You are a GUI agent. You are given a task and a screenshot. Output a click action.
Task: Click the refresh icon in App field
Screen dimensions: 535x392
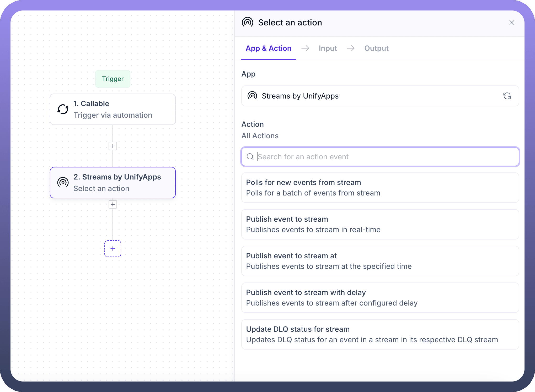(x=507, y=96)
